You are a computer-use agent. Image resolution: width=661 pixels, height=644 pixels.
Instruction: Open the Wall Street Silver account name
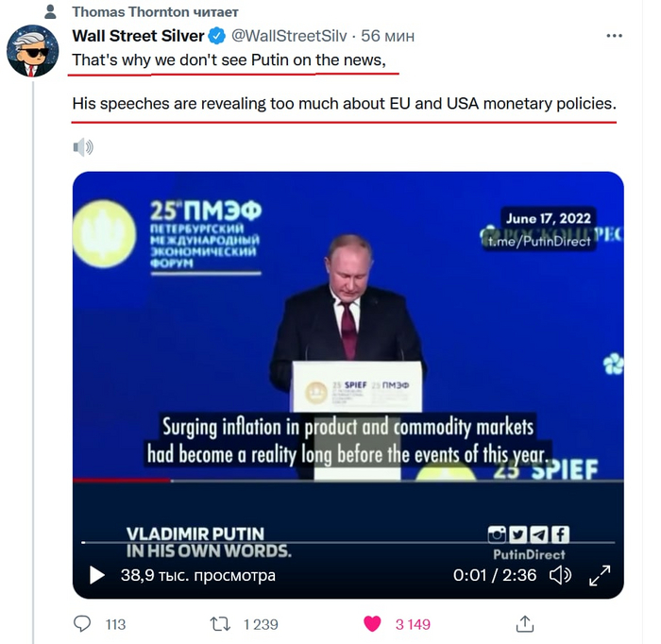138,37
